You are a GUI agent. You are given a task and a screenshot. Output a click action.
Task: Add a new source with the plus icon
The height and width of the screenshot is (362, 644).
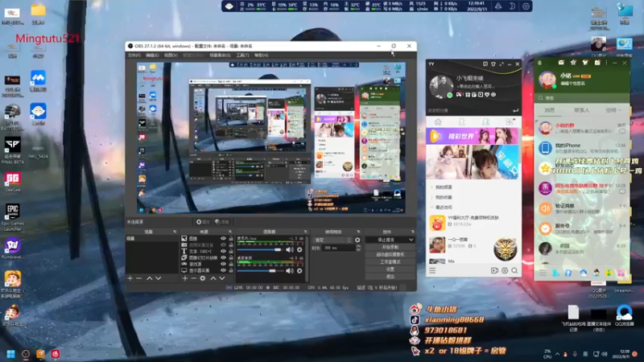pyautogui.click(x=185, y=278)
